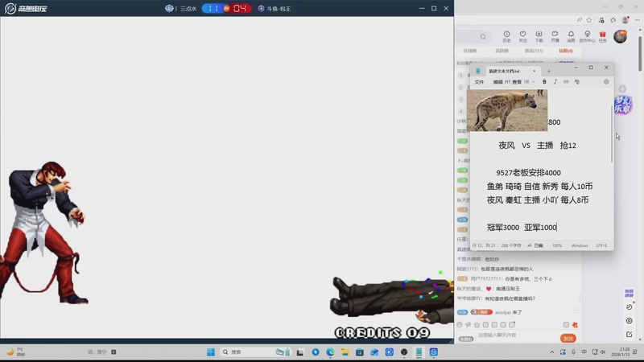Screen dimensions: 644x362
Task: Open the Windows Start button
Action: 211,352
